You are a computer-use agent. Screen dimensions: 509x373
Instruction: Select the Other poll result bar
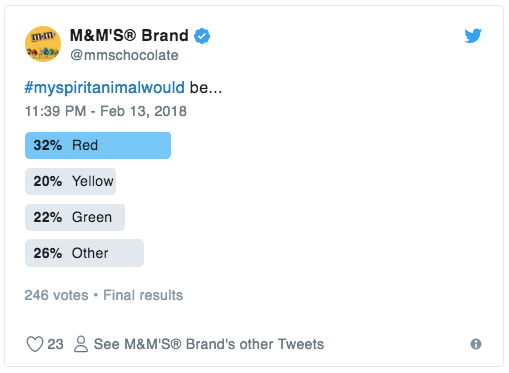[85, 253]
